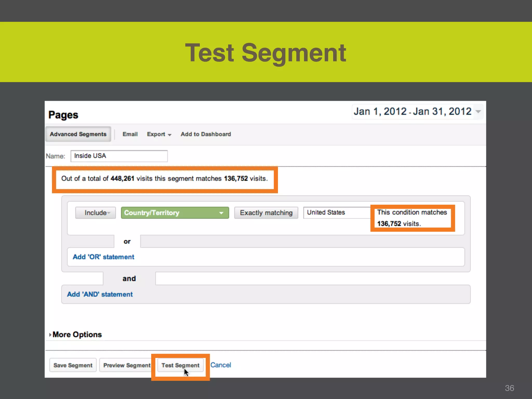Toggle the Advanced Segments button
Screen dimensions: 532x399
click(x=78, y=134)
